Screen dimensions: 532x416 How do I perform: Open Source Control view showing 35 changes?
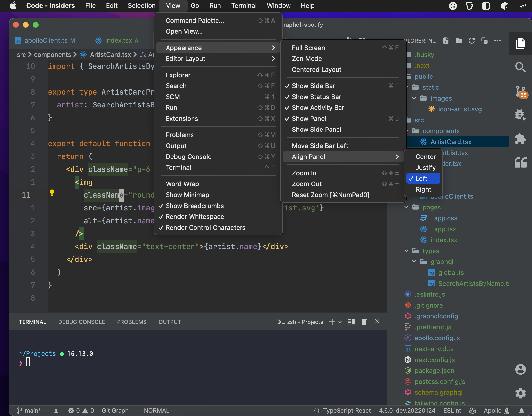click(x=520, y=92)
